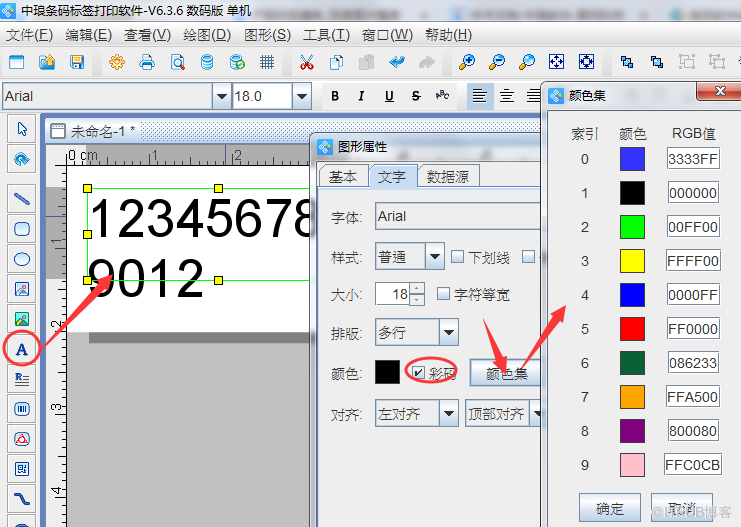Uncheck the 彩码 checkbox
This screenshot has width=741, height=527.
click(419, 372)
